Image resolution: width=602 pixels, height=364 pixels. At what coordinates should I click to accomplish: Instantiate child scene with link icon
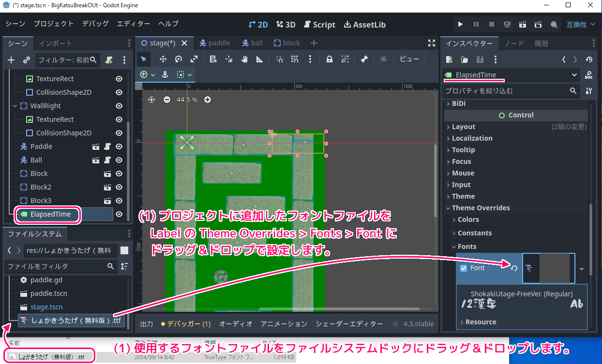tap(27, 60)
